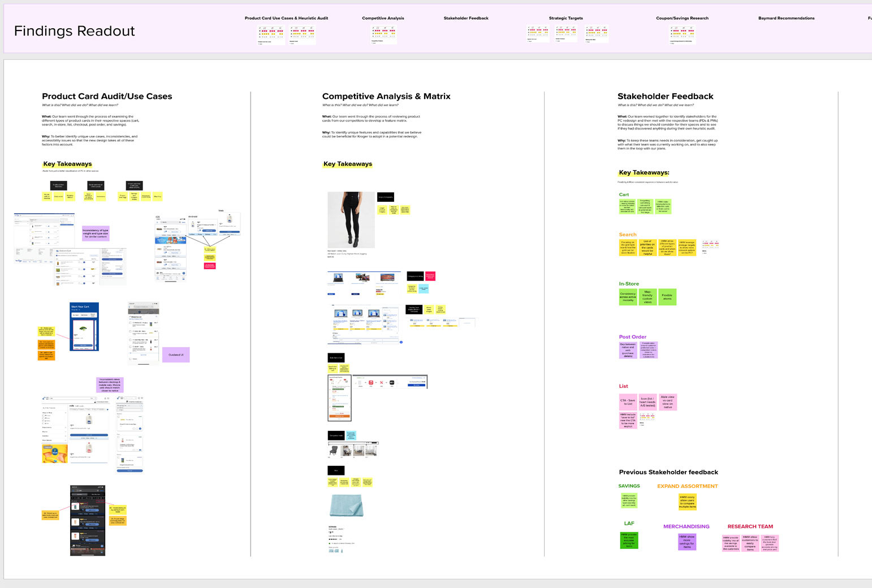This screenshot has width=872, height=588.
Task: Click the 'Coupon/Savings Research' header label
Action: point(682,18)
